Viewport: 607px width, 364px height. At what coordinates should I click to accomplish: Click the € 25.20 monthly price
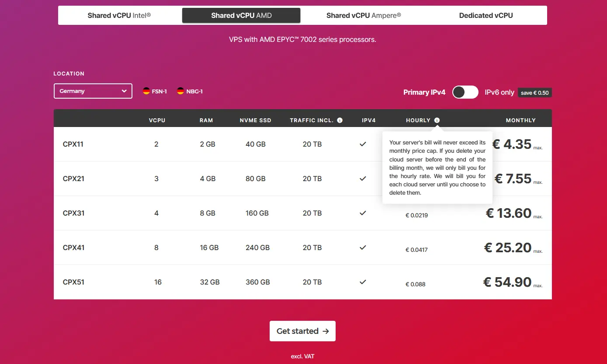508,247
